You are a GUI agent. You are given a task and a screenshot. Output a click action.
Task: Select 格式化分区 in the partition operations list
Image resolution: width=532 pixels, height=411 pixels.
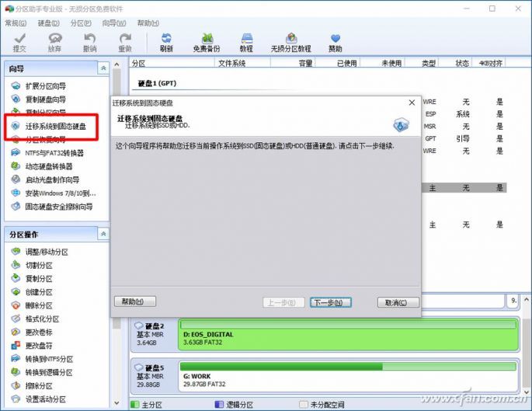(x=43, y=319)
